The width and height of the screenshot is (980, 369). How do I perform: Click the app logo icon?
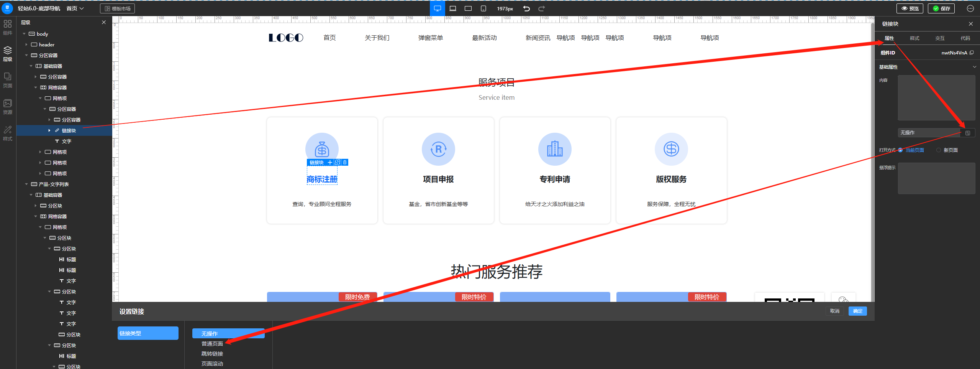click(x=7, y=8)
